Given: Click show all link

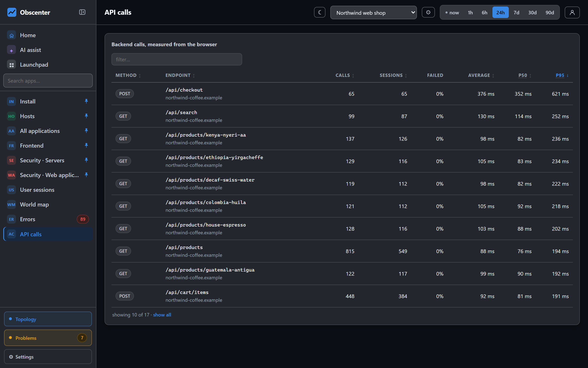Looking at the screenshot, I should point(162,315).
